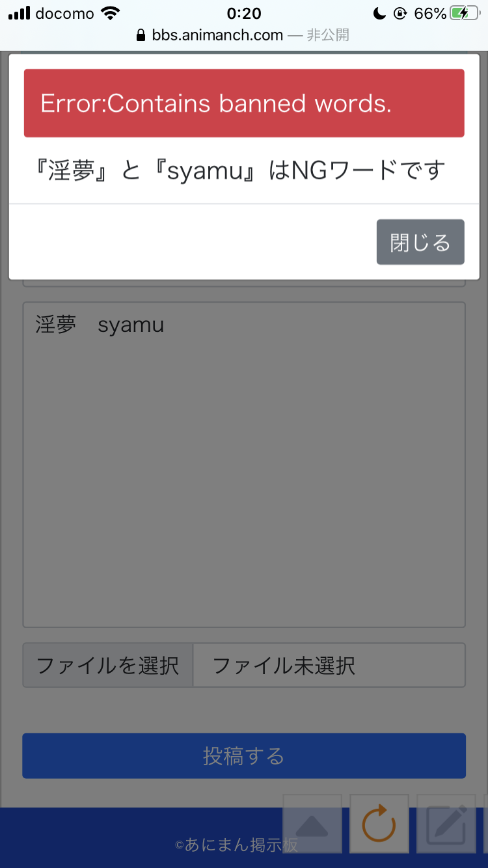Image resolution: width=488 pixels, height=868 pixels.
Task: Select the bbs.animanch.com address text
Action: point(217,35)
